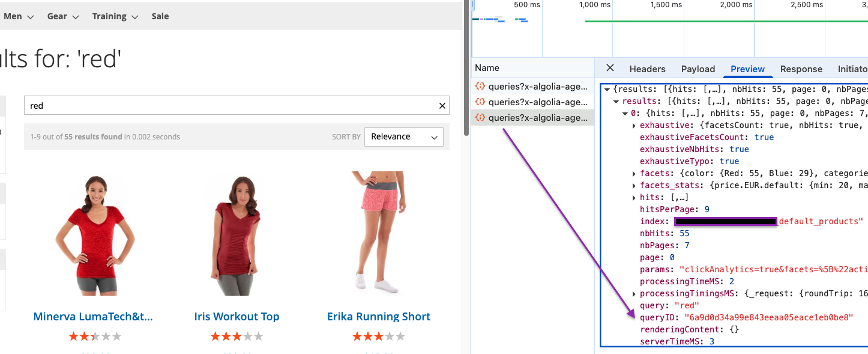Switch to the Response tab

(x=801, y=69)
